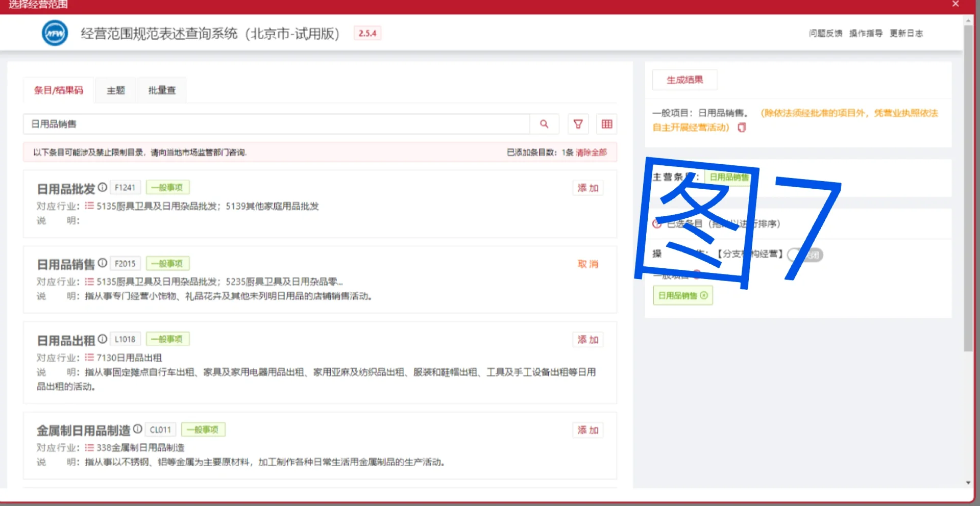Click info icon beside 金属制日用品制造
This screenshot has width=980, height=506.
138,429
